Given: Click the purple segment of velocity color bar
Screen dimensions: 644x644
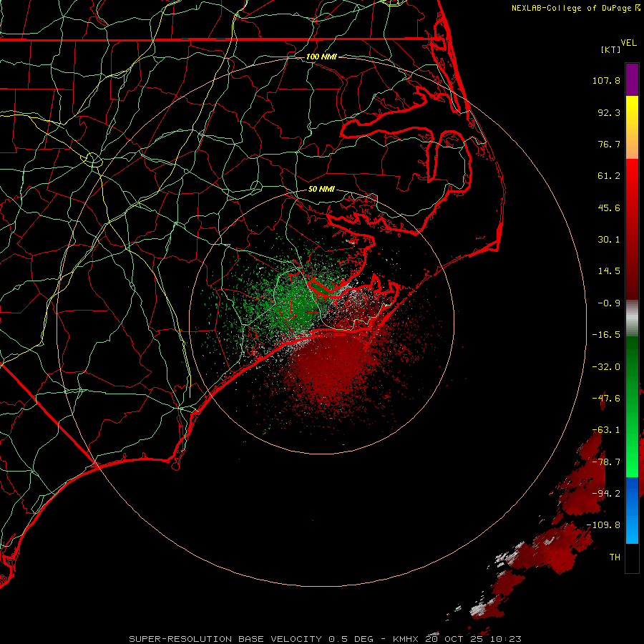Looking at the screenshot, I should pos(632,79).
